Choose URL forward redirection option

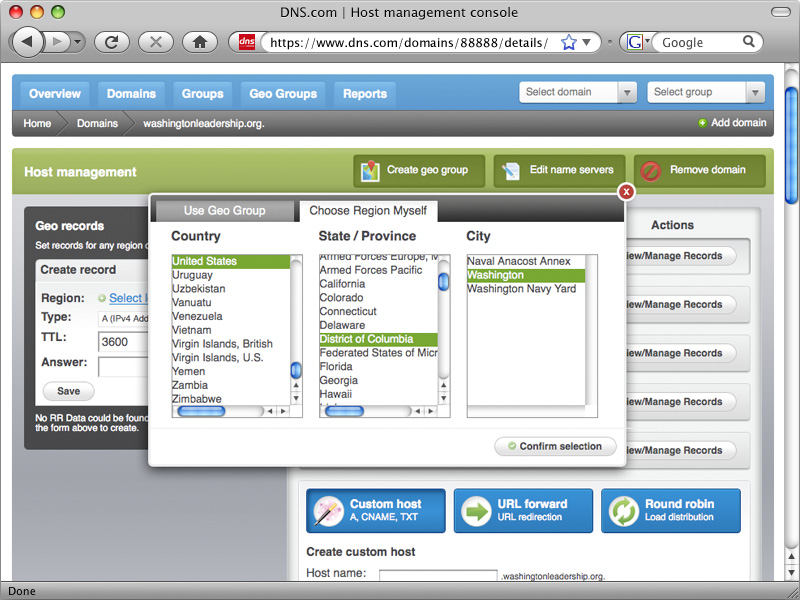click(x=523, y=511)
